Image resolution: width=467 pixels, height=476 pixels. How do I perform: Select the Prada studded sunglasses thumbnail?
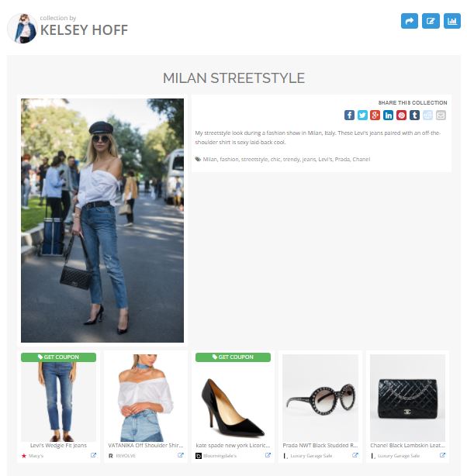(320, 398)
